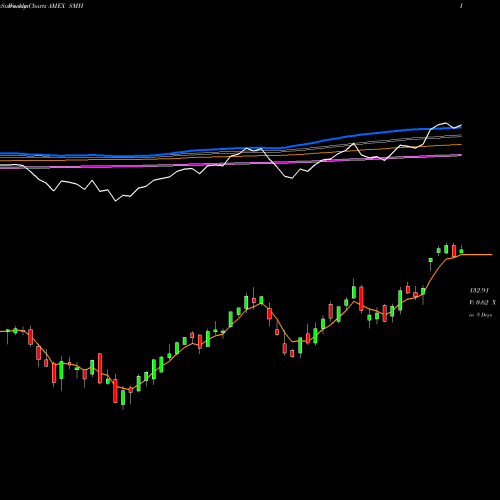Screen dimensions: 500x500
Task: Click the V: 0.62 X volume label
Action: coord(482,303)
